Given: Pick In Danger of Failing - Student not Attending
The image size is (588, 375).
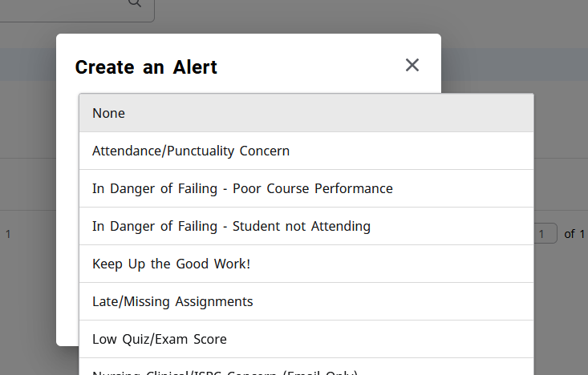Looking at the screenshot, I should 306,226.
